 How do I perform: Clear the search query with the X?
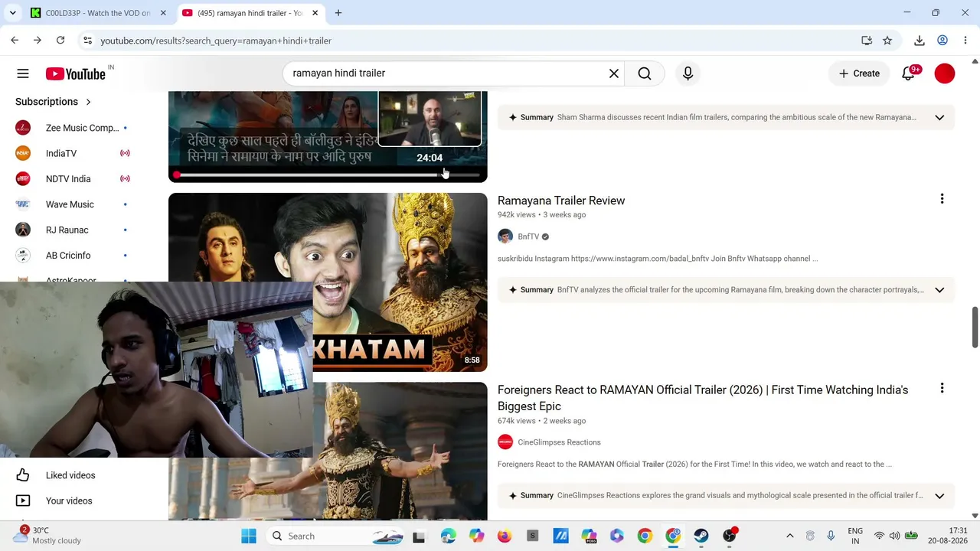click(x=614, y=73)
